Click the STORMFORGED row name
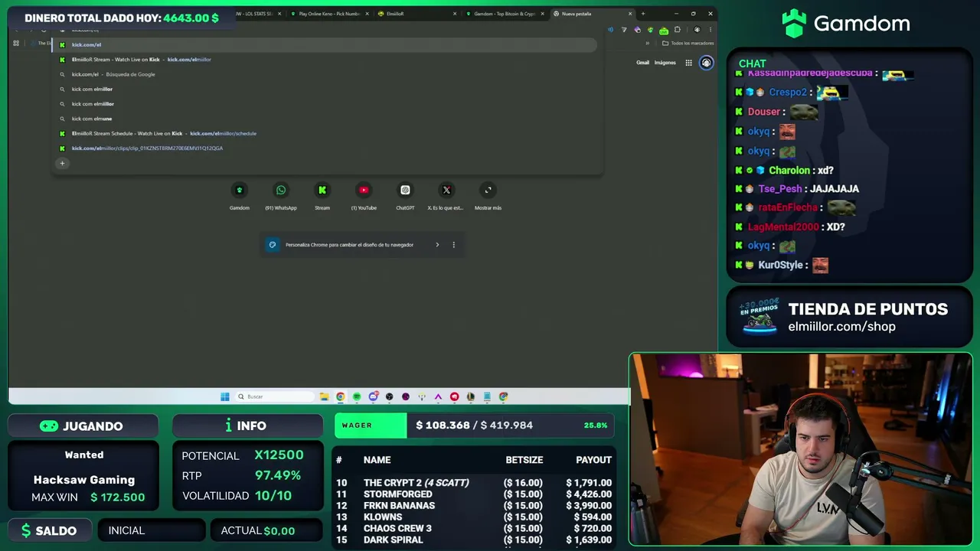Viewport: 980px width, 551px height. tap(397, 494)
